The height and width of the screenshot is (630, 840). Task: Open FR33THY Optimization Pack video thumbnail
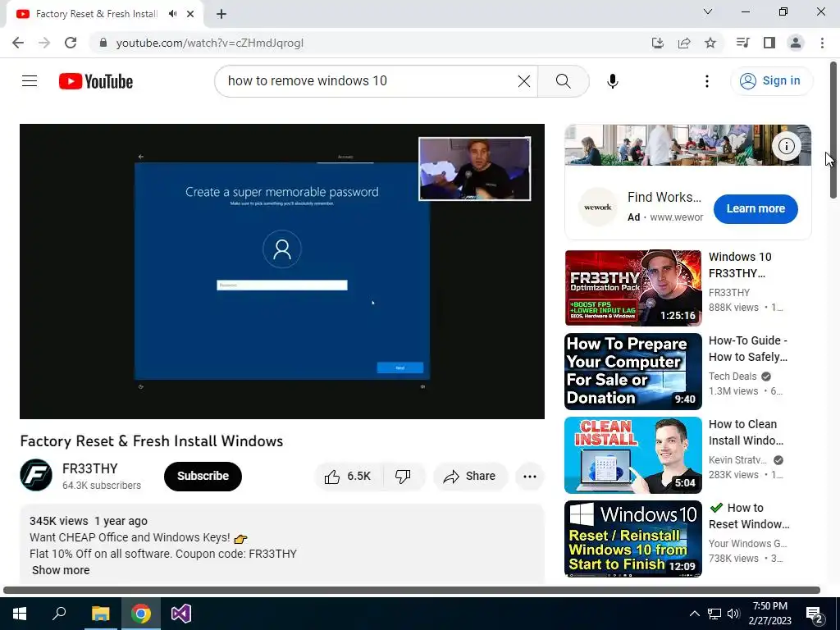click(633, 288)
